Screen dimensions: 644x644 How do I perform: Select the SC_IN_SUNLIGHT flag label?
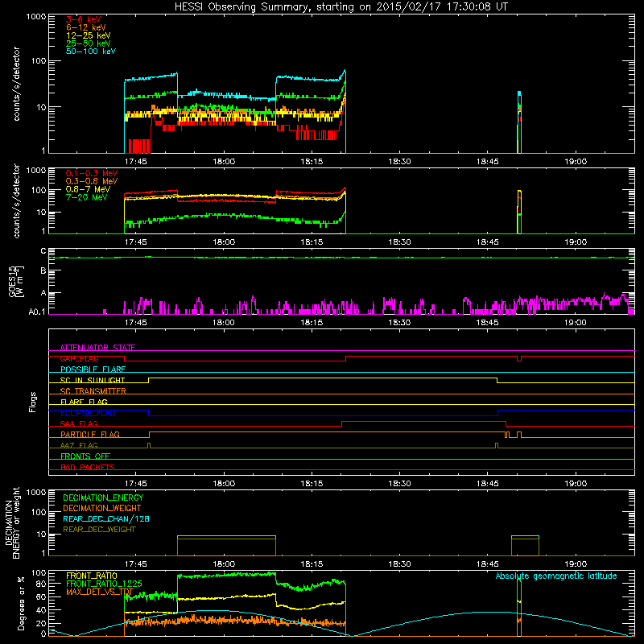point(93,380)
